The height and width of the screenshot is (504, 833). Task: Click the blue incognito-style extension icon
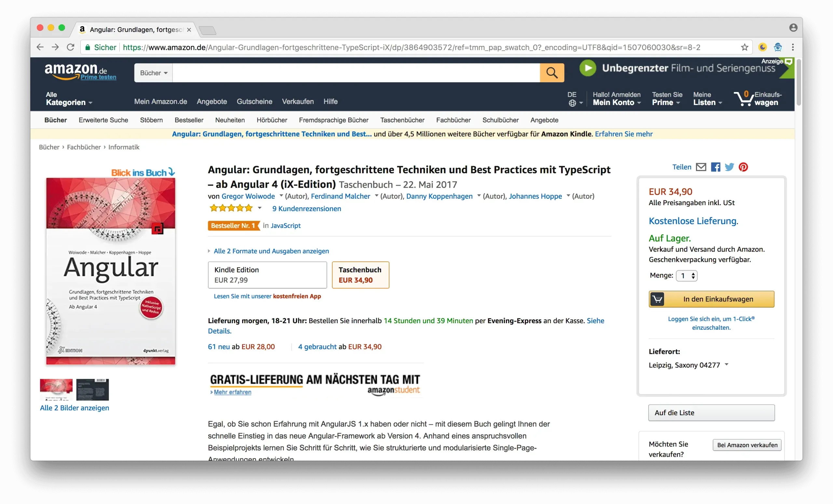point(778,47)
